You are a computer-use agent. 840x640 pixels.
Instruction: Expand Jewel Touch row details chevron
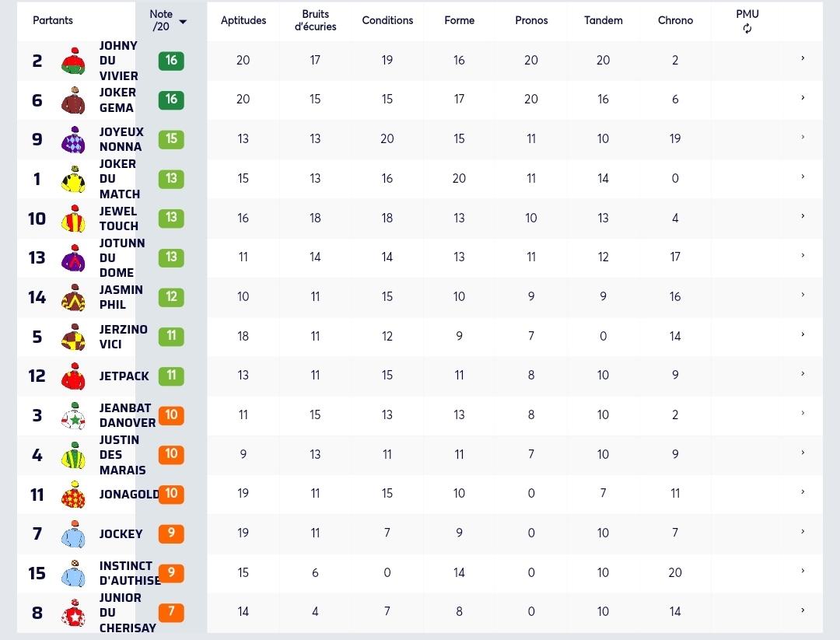[x=803, y=216]
